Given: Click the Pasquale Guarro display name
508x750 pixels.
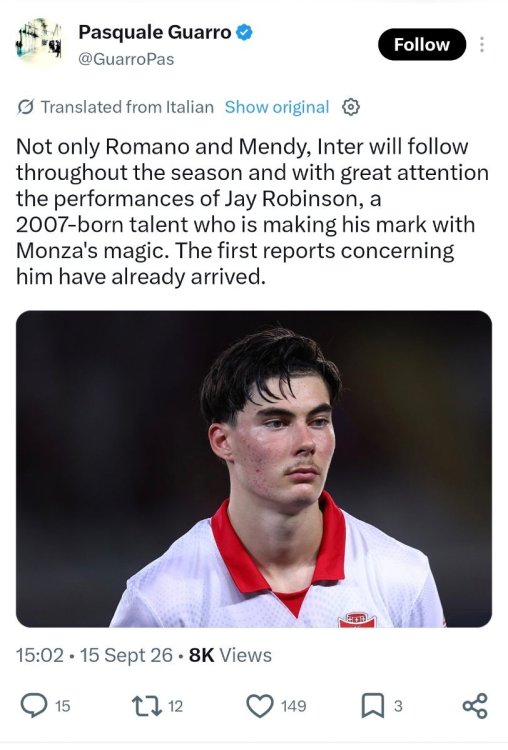Looking at the screenshot, I should (x=155, y=33).
